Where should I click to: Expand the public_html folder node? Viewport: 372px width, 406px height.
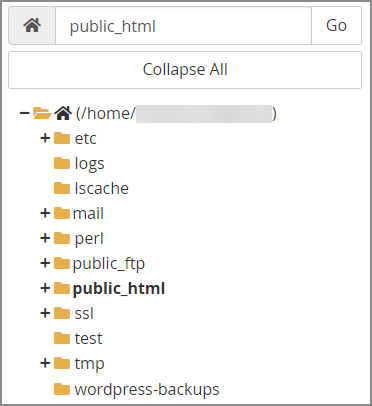pyautogui.click(x=45, y=288)
